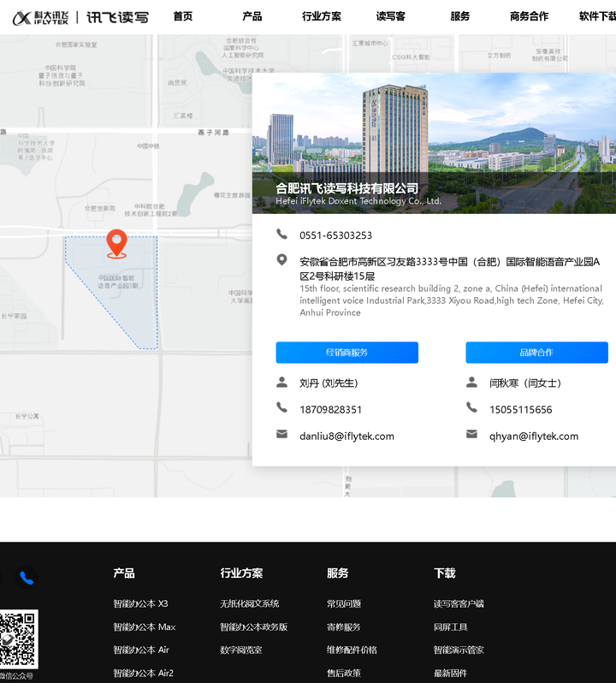Open footer link 最新固件
This screenshot has width=616, height=683.
click(x=451, y=673)
